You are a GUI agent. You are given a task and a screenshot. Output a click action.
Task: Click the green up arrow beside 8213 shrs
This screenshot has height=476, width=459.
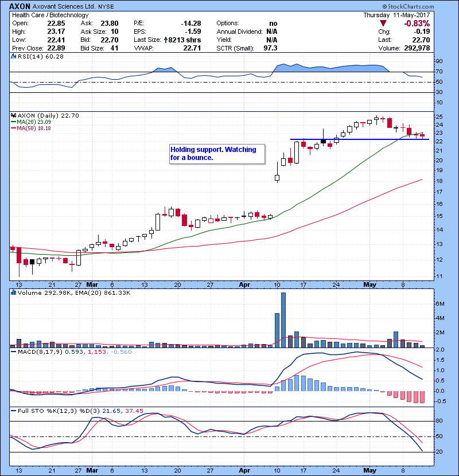[x=166, y=40]
